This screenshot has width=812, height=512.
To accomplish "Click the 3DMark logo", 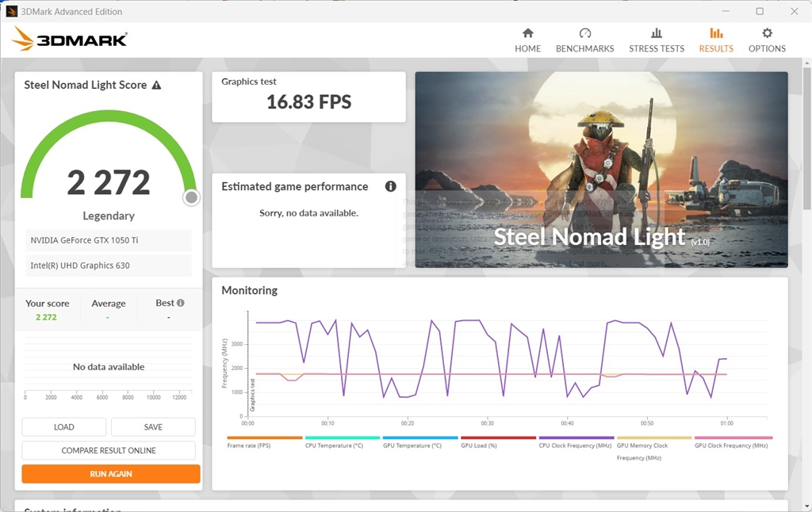I will click(x=70, y=39).
